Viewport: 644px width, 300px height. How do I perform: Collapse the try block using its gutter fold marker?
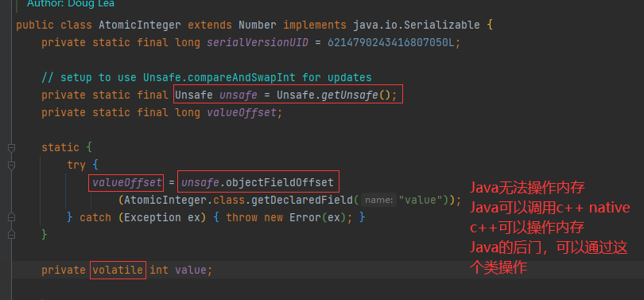pyautogui.click(x=11, y=166)
